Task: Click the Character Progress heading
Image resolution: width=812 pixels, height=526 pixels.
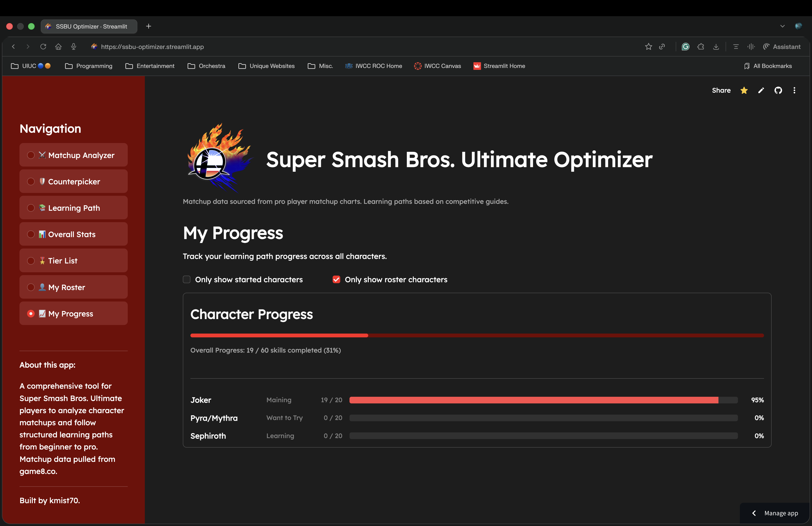Action: [251, 314]
